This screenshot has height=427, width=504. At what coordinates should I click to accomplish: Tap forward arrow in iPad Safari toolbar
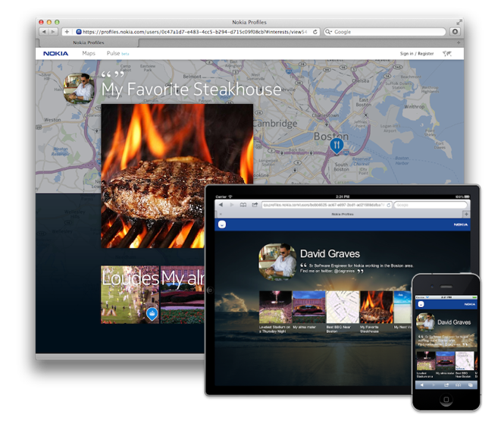(x=232, y=205)
